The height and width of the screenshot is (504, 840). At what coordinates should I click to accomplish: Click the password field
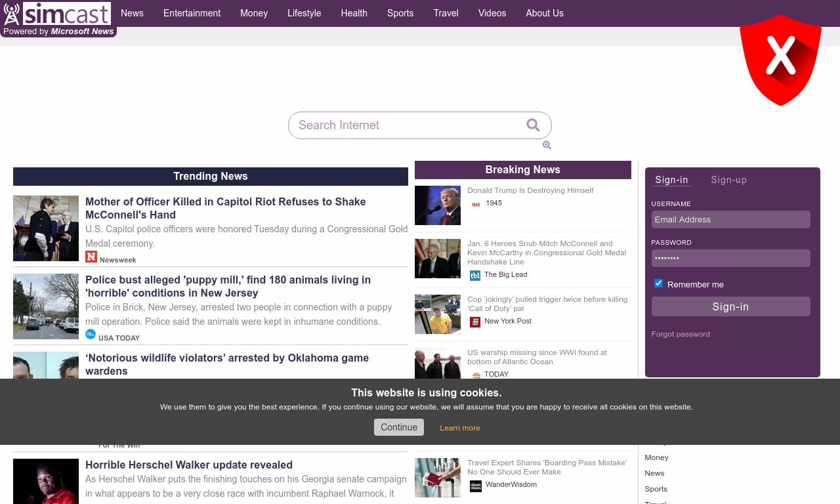pos(731,259)
